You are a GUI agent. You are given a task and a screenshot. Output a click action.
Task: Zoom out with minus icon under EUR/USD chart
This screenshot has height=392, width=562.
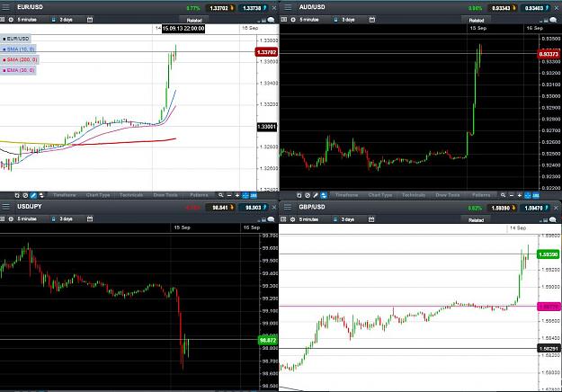coord(229,195)
